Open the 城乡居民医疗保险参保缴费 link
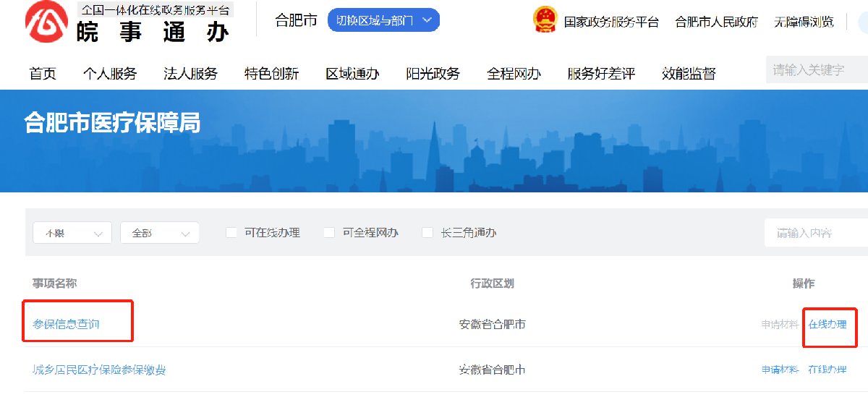 pos(99,370)
